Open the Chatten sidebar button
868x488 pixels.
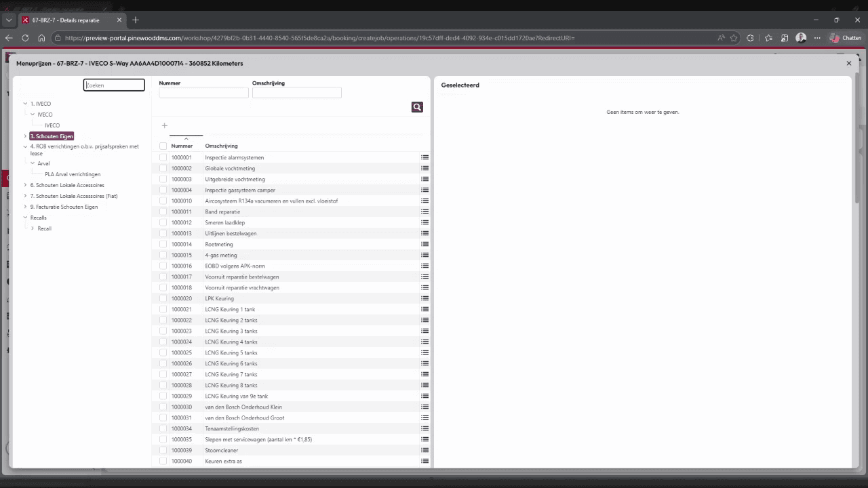[x=846, y=38]
